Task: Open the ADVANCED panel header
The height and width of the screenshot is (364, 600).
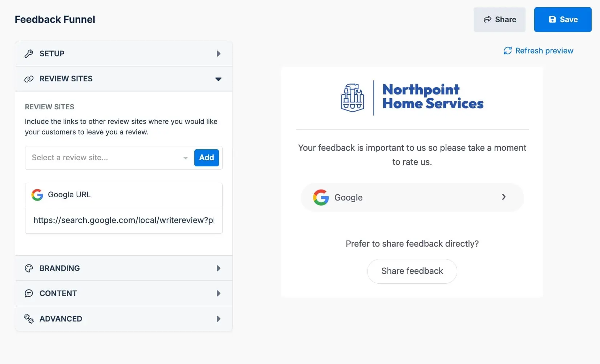Action: click(124, 319)
